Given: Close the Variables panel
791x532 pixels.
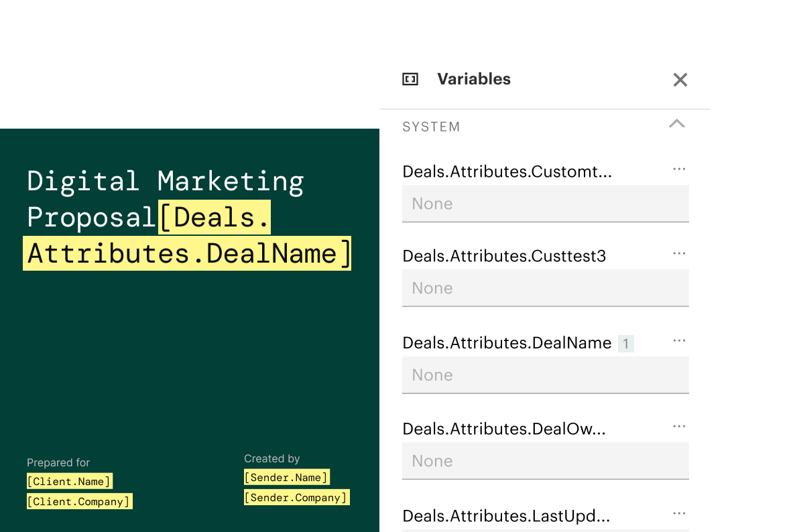Looking at the screenshot, I should (x=680, y=80).
